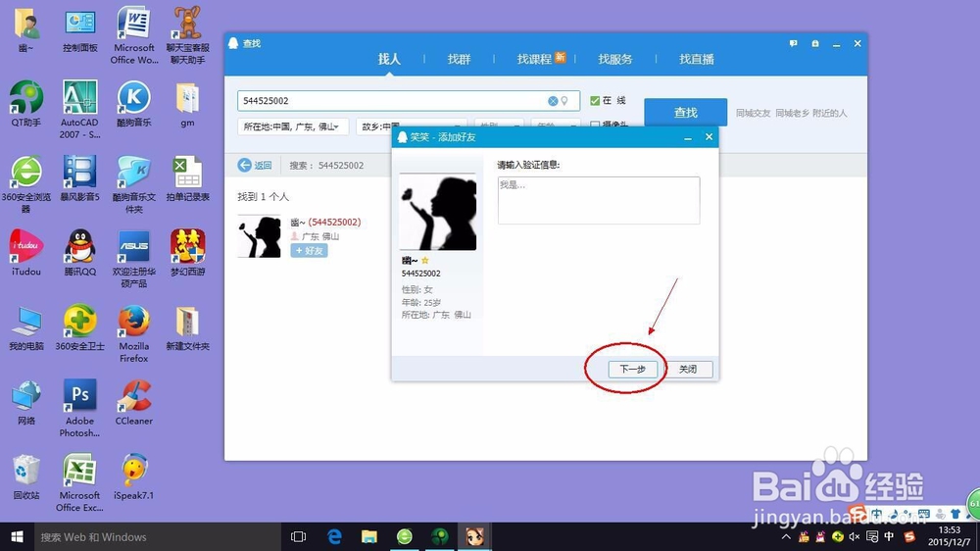Open the Mozilla Firefox desktop icon
The image size is (980, 551).
(133, 334)
